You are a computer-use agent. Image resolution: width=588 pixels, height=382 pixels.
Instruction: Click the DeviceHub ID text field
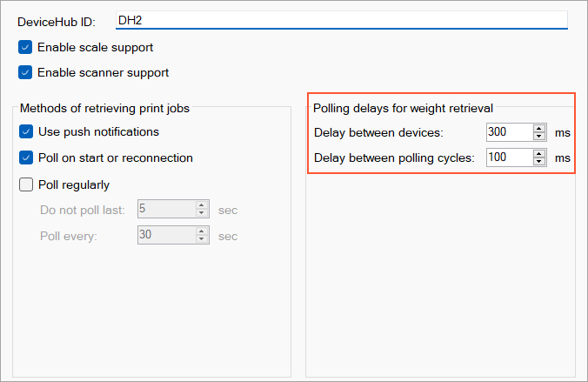point(341,20)
